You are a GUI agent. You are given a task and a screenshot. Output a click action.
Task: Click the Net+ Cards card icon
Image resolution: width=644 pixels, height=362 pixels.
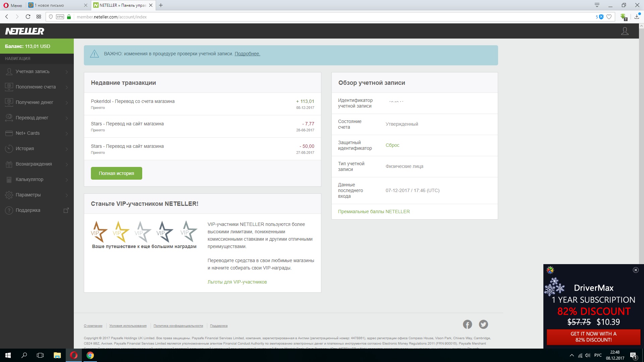point(9,133)
